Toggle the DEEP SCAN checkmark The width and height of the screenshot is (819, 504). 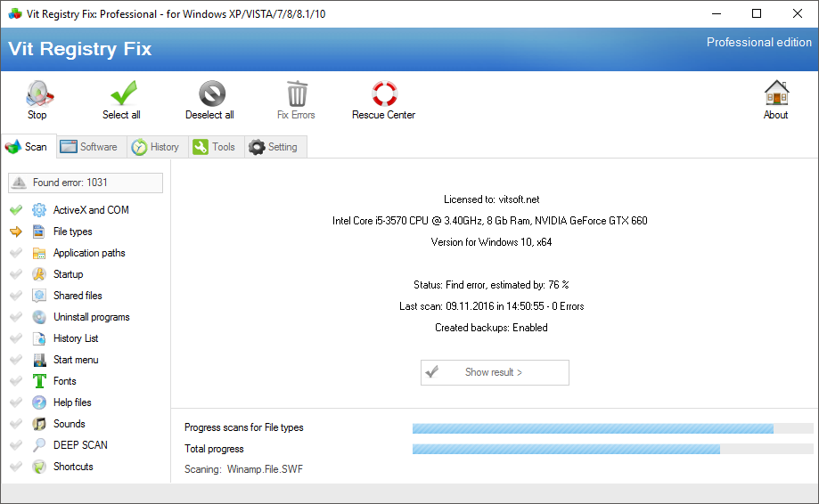pyautogui.click(x=16, y=445)
